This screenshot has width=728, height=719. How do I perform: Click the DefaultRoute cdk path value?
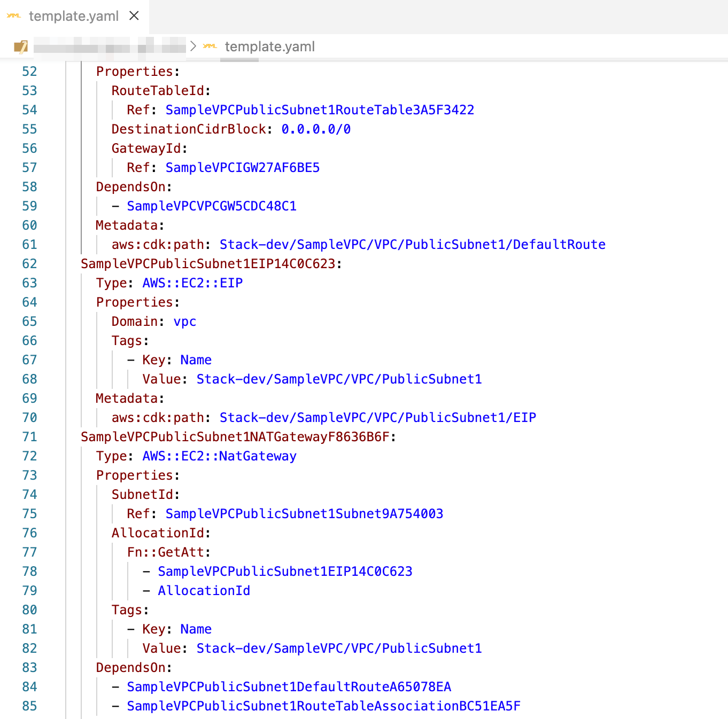click(413, 245)
